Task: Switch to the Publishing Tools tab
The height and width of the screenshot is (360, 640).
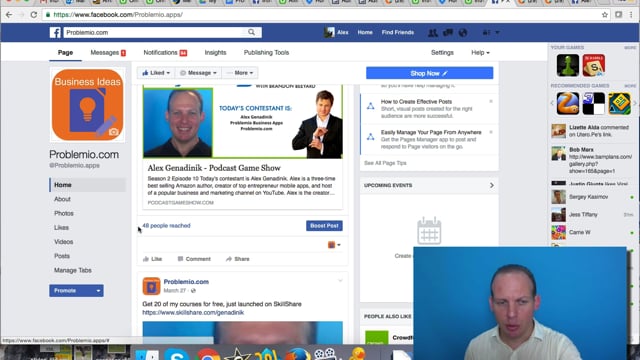Action: (267, 53)
